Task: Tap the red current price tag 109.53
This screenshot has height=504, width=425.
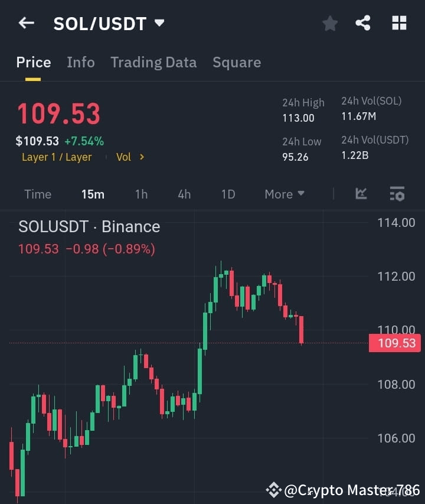Action: click(x=394, y=343)
